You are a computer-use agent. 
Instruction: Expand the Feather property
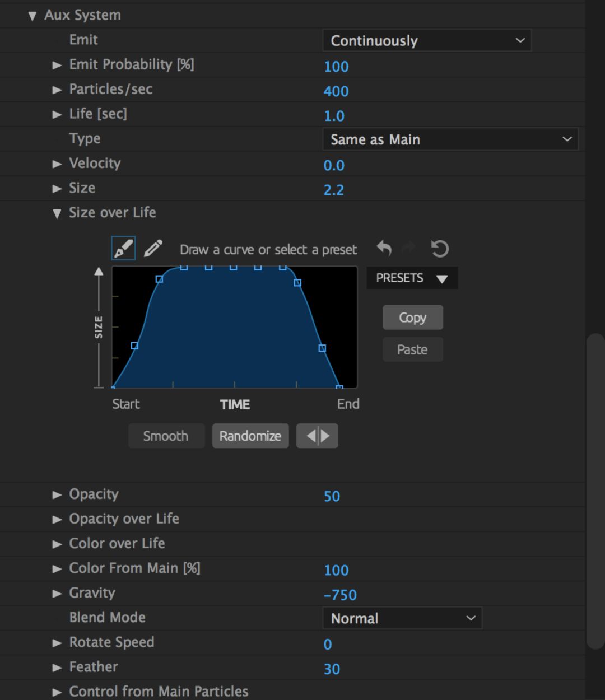tap(57, 668)
